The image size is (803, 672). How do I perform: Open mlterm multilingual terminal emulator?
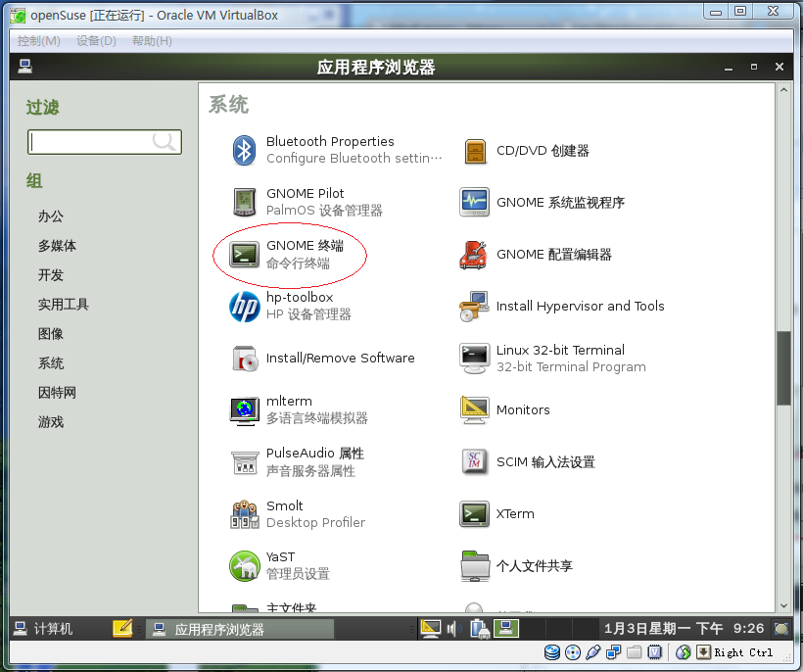point(299,409)
